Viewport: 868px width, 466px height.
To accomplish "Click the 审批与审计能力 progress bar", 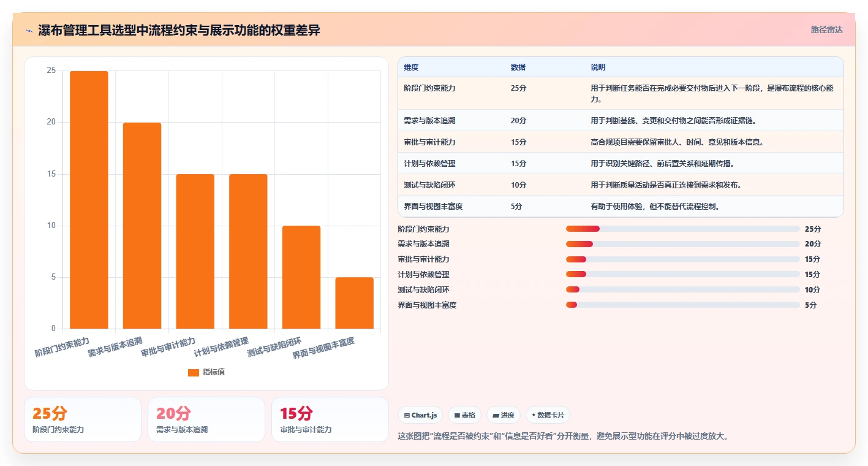I will coord(682,259).
